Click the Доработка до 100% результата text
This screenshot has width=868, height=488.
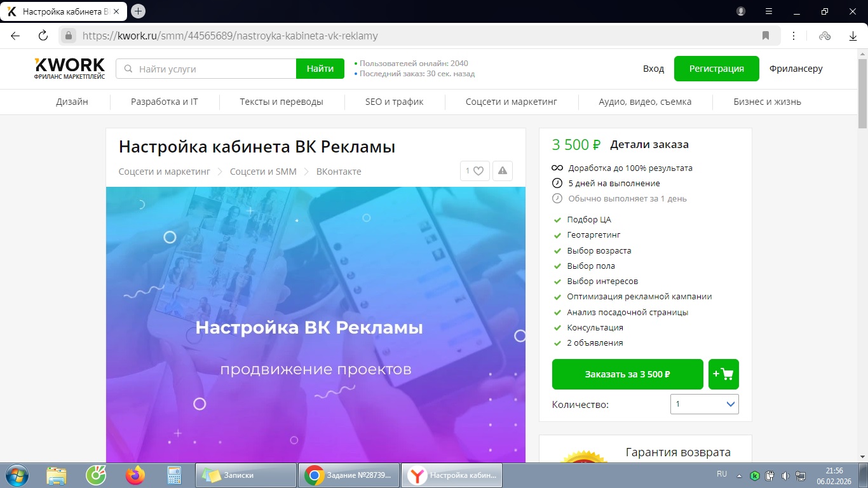(x=630, y=168)
